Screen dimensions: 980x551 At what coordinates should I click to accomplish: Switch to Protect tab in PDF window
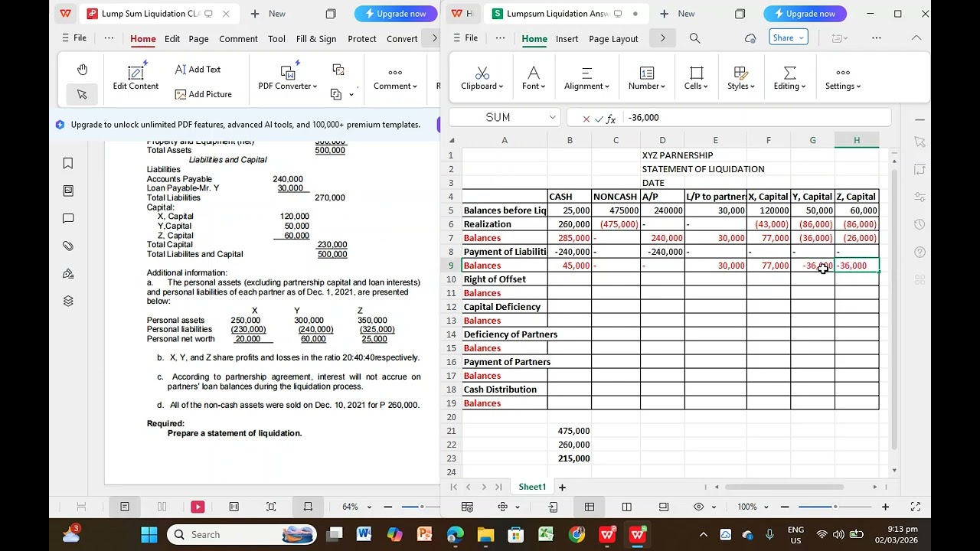tap(362, 39)
